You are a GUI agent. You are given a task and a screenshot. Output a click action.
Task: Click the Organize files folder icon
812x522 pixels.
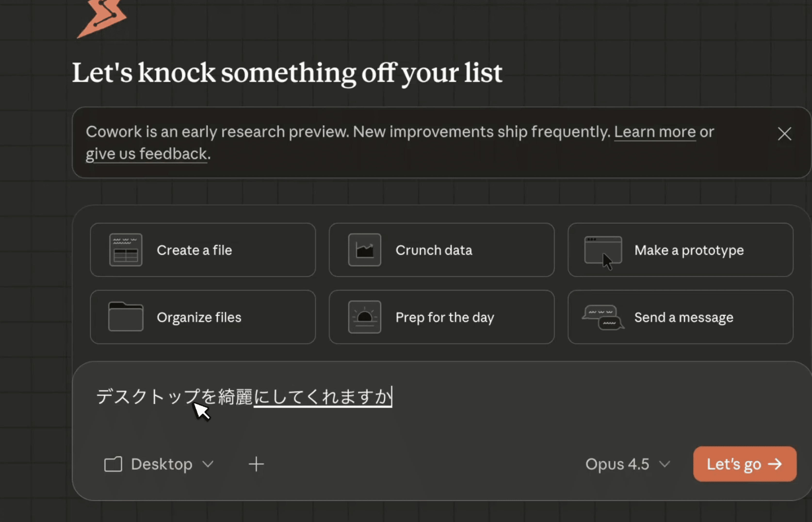point(125,317)
